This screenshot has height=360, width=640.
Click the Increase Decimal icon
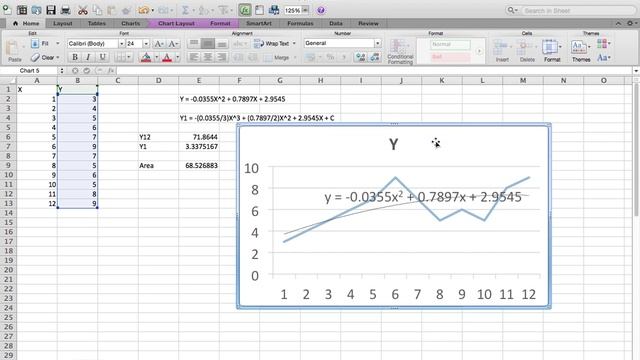361,57
